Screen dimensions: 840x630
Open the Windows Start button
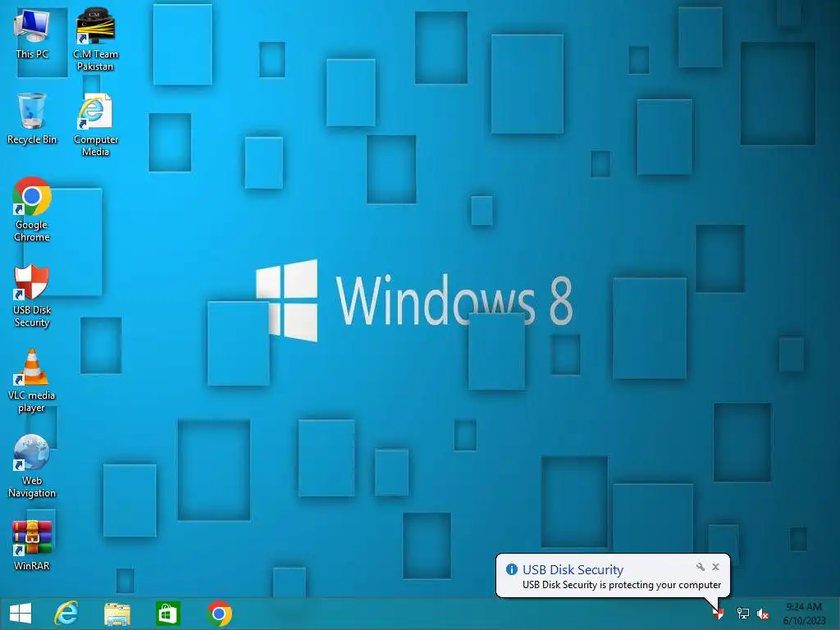(21, 614)
